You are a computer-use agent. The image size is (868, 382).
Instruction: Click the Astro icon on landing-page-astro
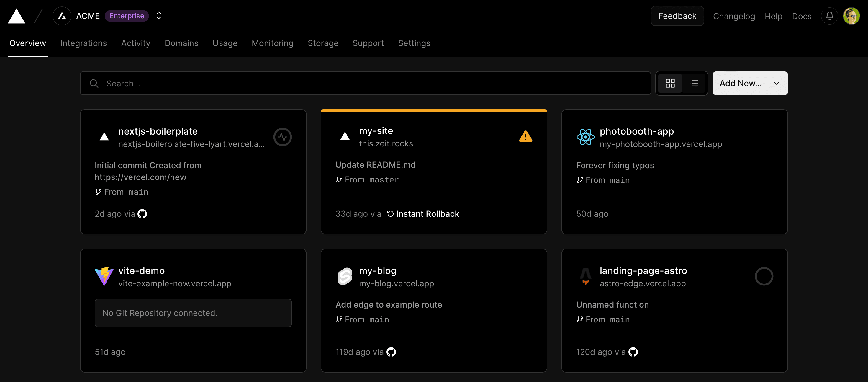pos(585,276)
